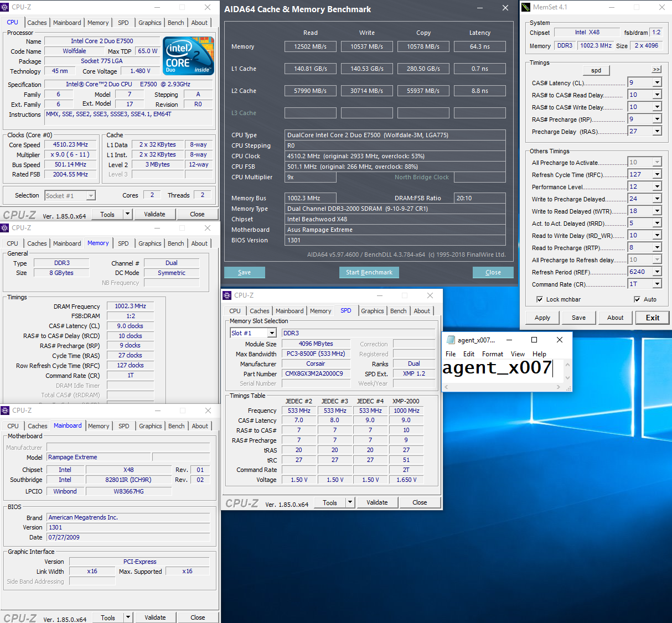672x623 pixels.
Task: Click Validate in SPD CPU-Z window
Action: (377, 502)
